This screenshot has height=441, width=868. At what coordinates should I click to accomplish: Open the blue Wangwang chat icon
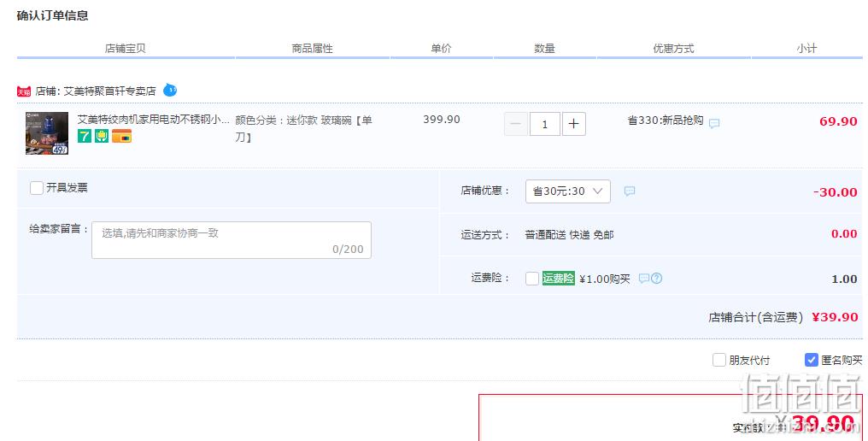click(x=170, y=90)
